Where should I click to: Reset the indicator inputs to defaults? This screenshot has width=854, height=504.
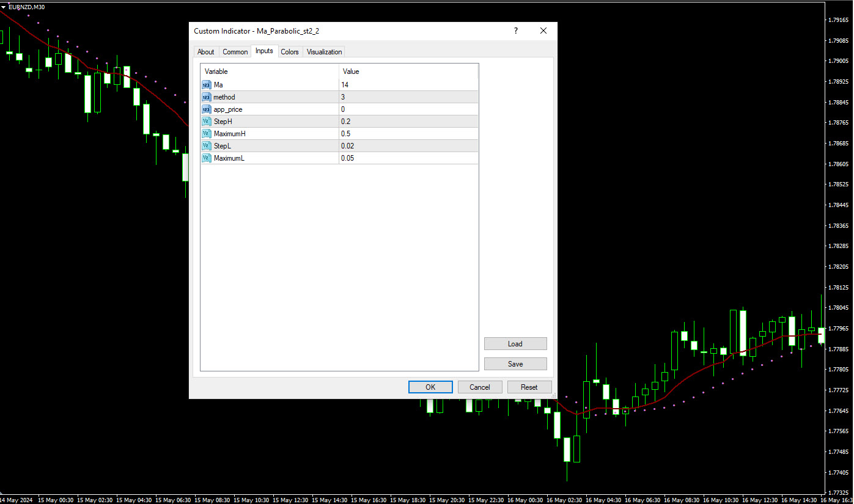point(529,387)
